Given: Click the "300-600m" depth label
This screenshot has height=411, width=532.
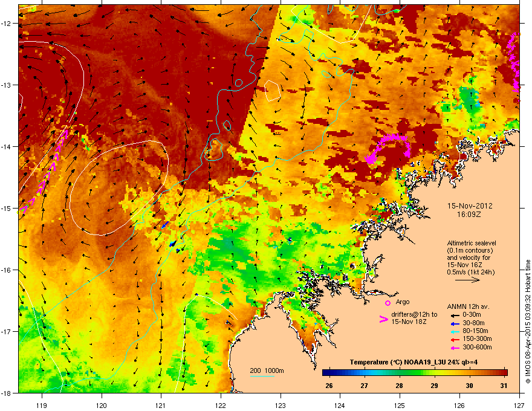Looking at the screenshot, I should [477, 348].
